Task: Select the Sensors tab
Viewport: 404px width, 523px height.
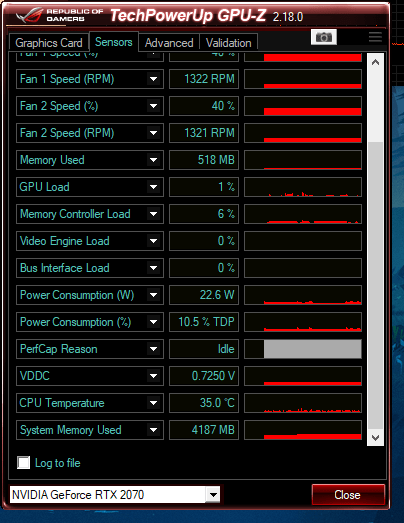Action: coord(114,42)
